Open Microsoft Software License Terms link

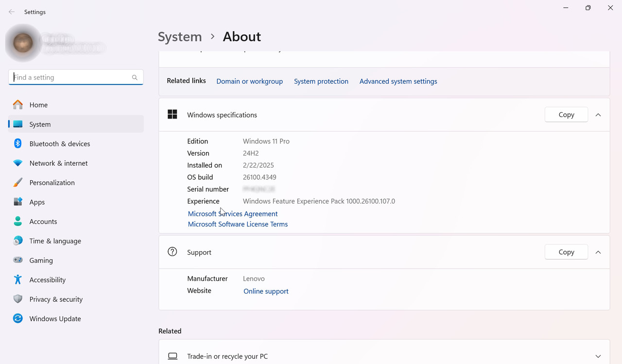coord(238,224)
